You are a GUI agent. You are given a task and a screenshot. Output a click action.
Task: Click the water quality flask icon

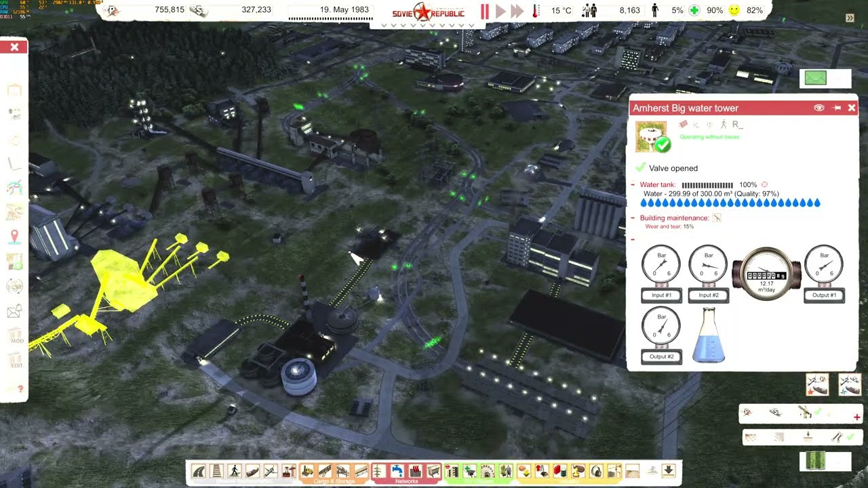(x=709, y=335)
